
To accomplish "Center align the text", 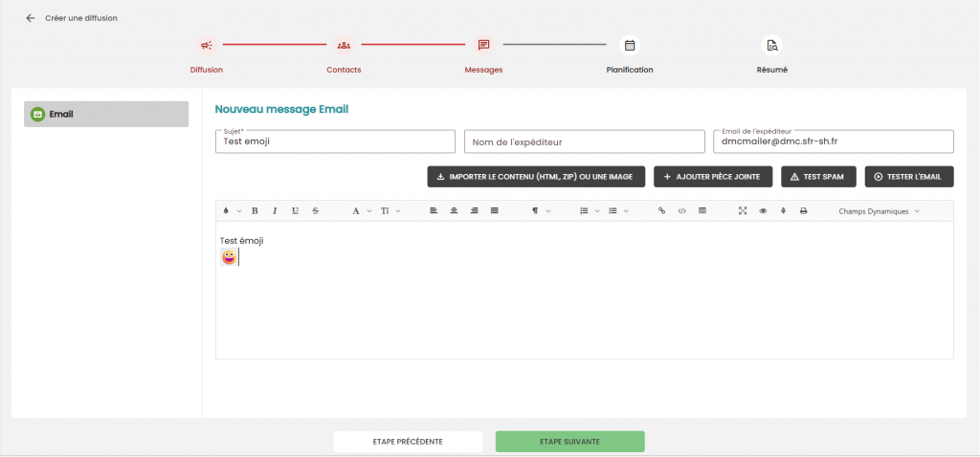I will [x=455, y=211].
